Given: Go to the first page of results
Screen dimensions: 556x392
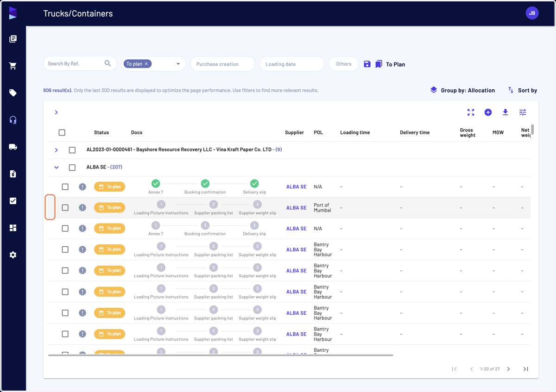Looking at the screenshot, I should (454, 369).
